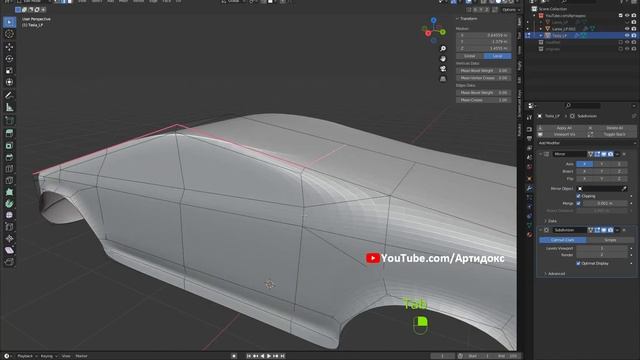The height and width of the screenshot is (360, 640).
Task: Select the 3D Cursor tool
Action: (x=9, y=34)
